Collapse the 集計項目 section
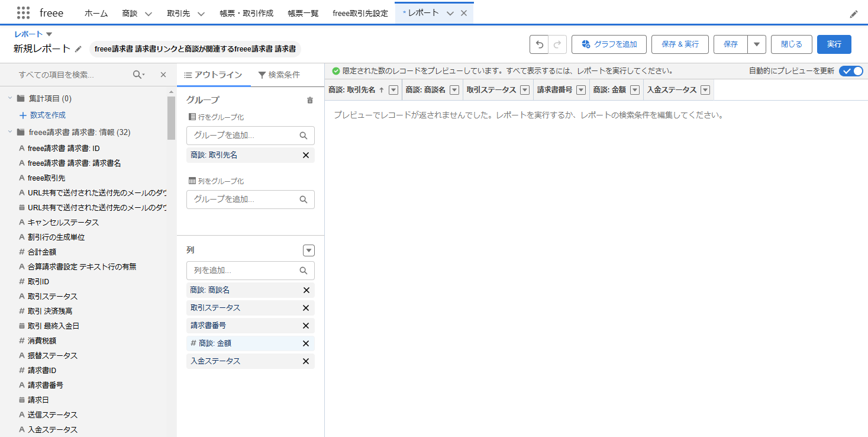This screenshot has width=868, height=437. click(10, 98)
